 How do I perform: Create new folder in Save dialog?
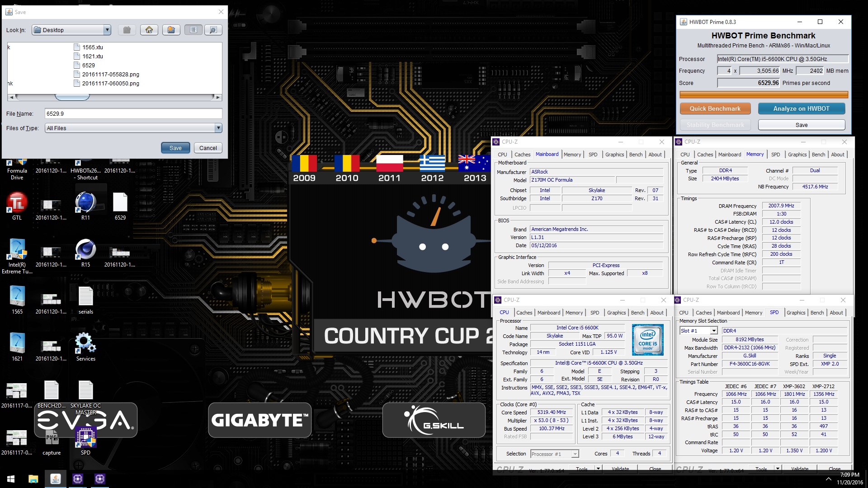coord(171,30)
